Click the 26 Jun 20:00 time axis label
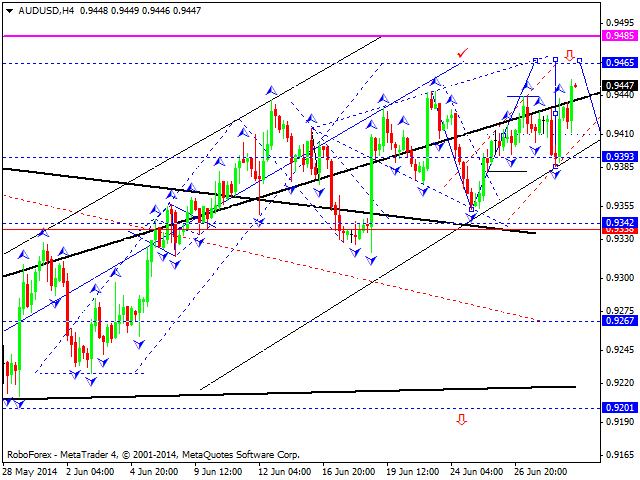640x480 pixels. pos(540,471)
